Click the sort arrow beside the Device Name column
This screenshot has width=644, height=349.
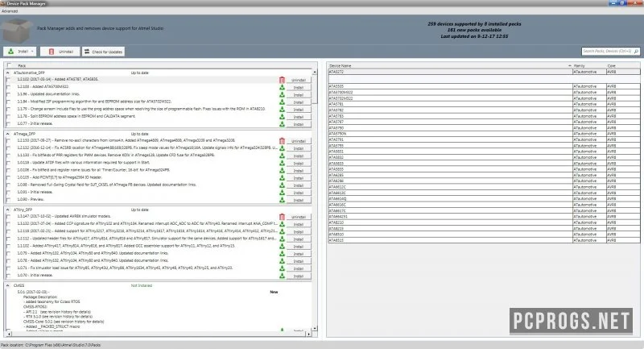[x=570, y=66]
